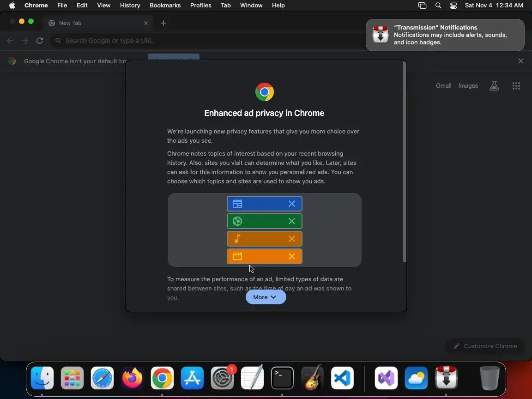Remove the orange movies topic chip
532x399 pixels.
(291, 256)
